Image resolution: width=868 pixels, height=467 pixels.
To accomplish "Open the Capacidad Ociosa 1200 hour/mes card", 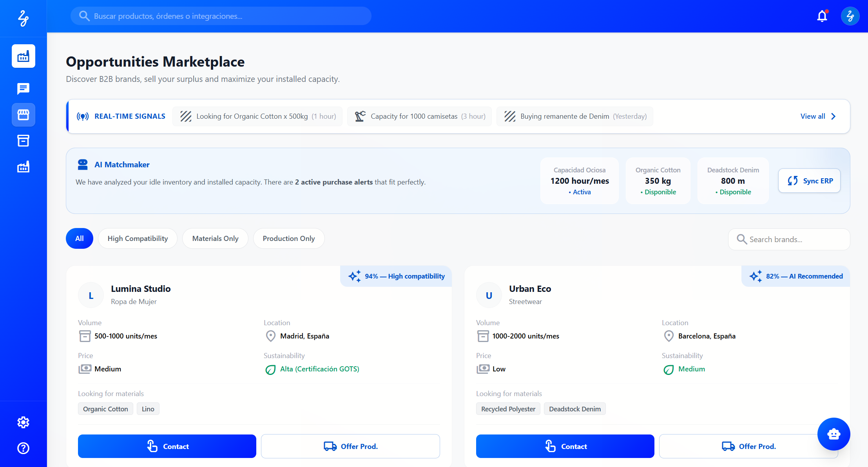I will (x=580, y=181).
